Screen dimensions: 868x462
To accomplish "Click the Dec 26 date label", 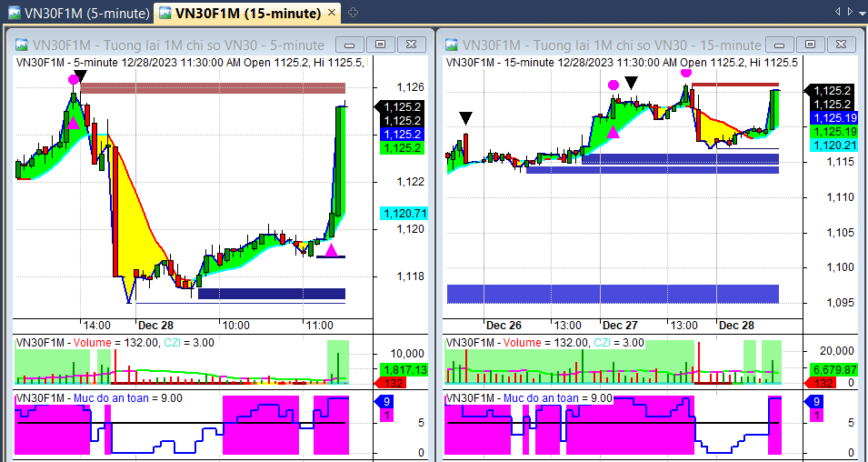I will coord(504,326).
